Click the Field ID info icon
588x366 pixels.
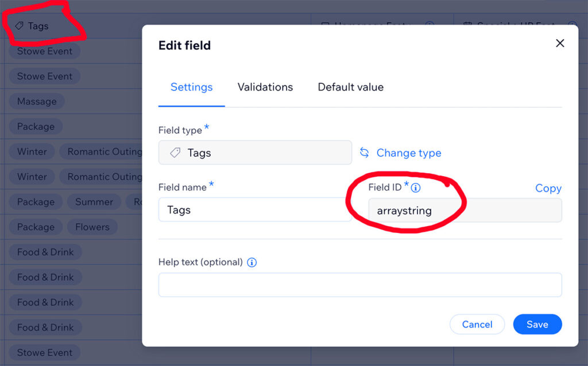pyautogui.click(x=416, y=188)
